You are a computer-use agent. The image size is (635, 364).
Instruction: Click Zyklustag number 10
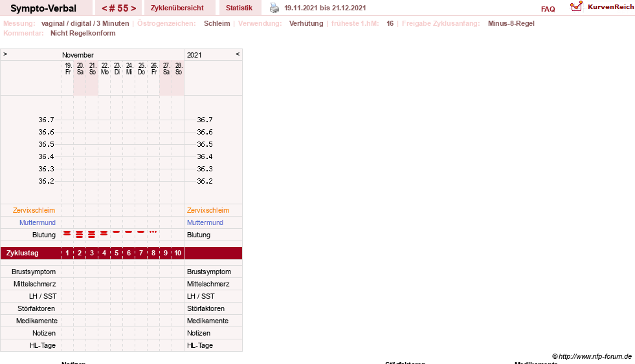tap(178, 253)
